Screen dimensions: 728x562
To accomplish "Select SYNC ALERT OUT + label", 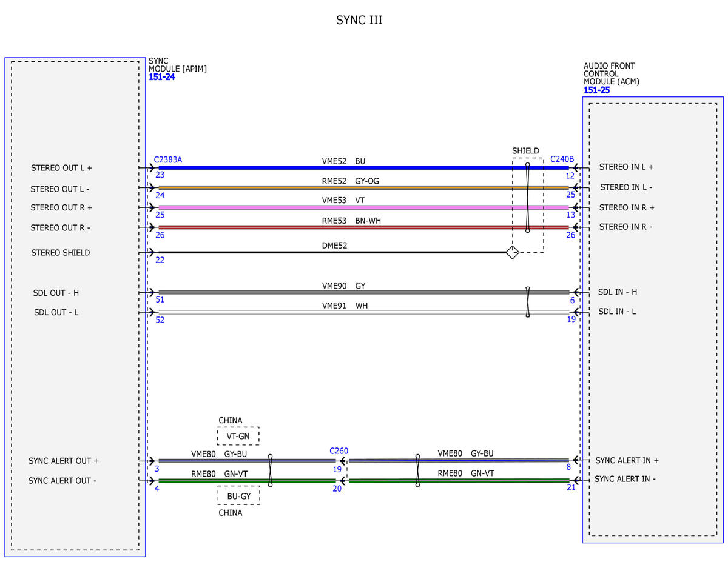I will coord(64,461).
